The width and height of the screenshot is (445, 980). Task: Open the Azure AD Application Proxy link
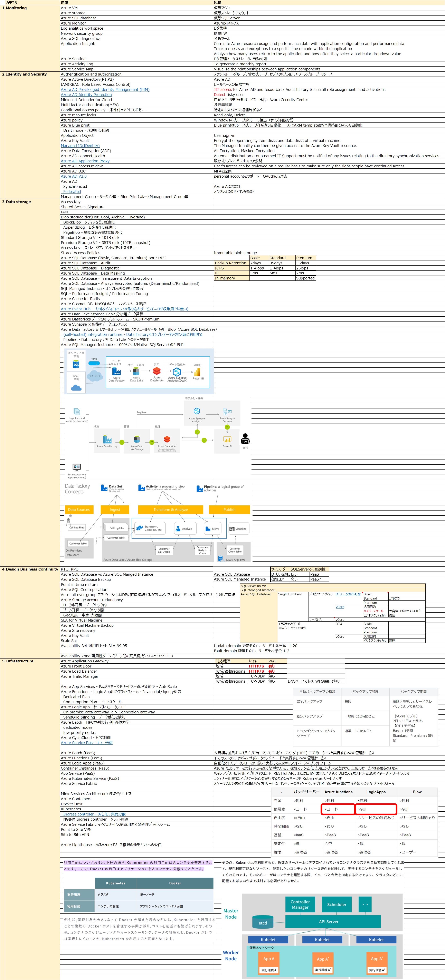[x=85, y=161]
